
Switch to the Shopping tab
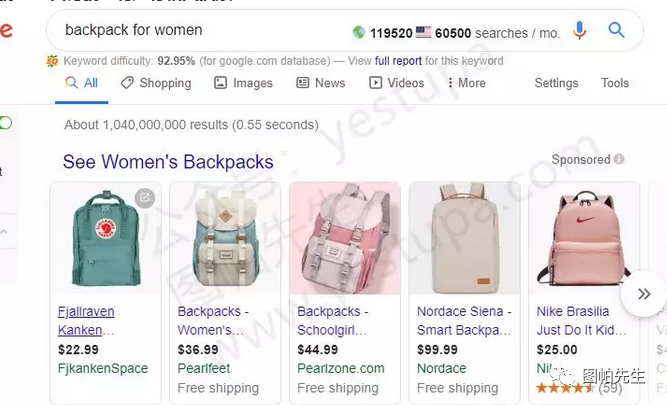pos(156,83)
